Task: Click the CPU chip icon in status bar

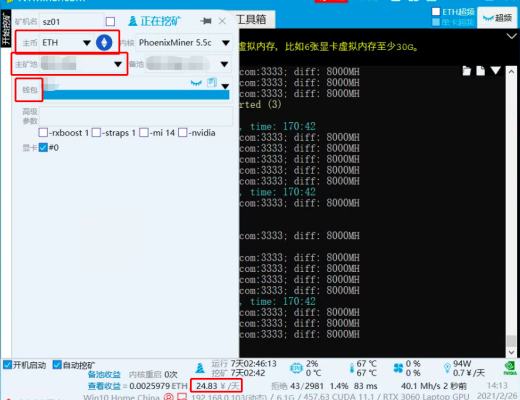Action: [x=296, y=368]
